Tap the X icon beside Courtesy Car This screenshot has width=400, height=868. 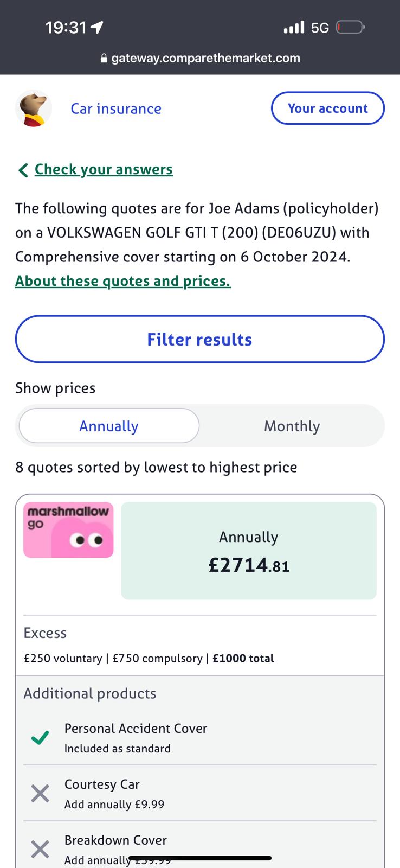click(40, 794)
